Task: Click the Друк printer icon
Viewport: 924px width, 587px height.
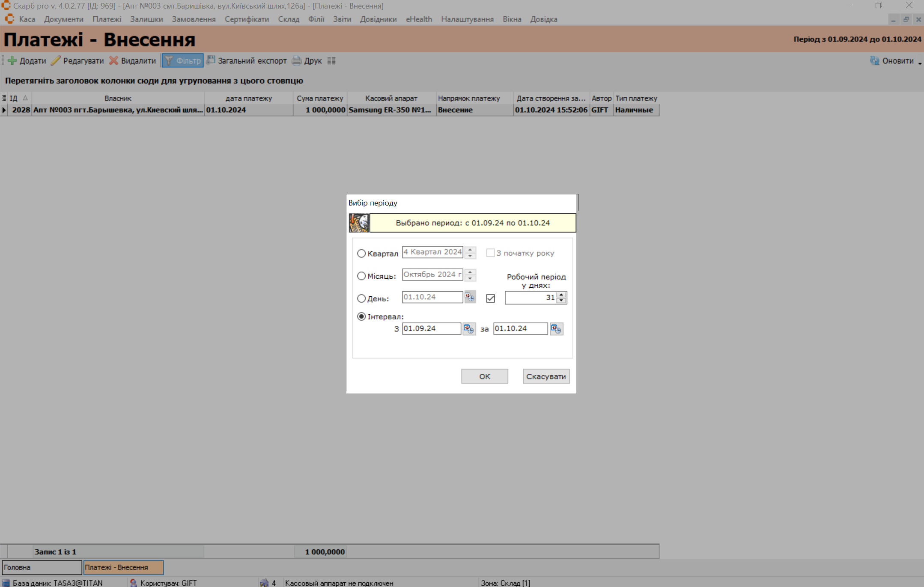Action: (296, 61)
